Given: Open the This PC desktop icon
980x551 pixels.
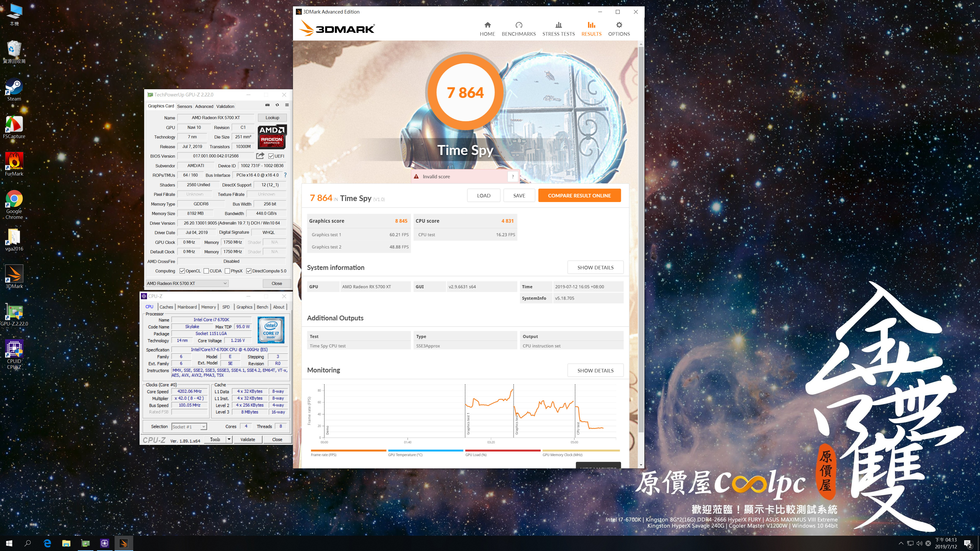Looking at the screenshot, I should click(14, 15).
